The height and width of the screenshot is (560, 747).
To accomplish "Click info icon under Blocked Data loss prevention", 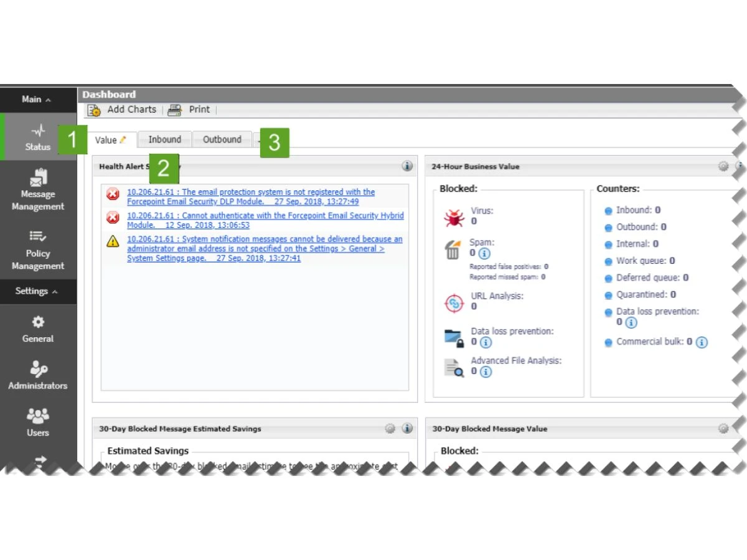I will pyautogui.click(x=486, y=342).
